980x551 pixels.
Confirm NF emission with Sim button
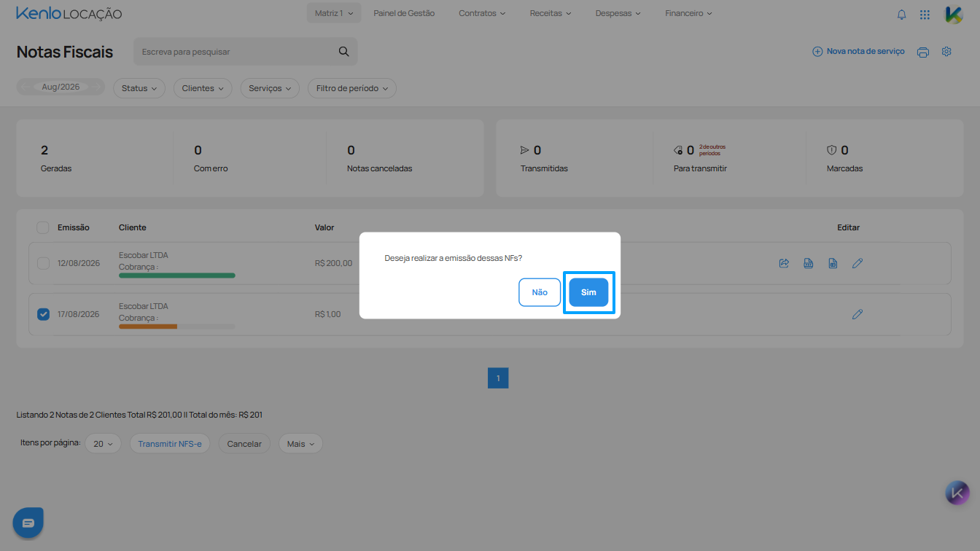pos(588,292)
